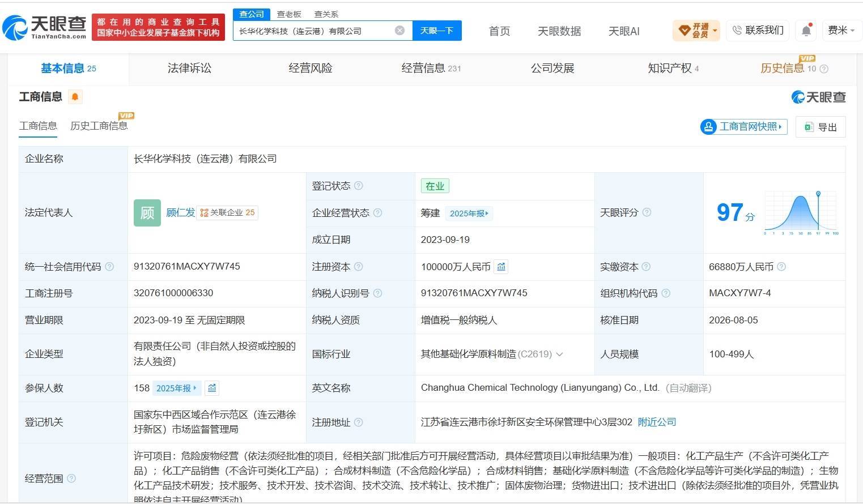
Task: Click the credit code 91320761MACXY7W745 under 统一社会信用代码
Action: click(x=187, y=266)
